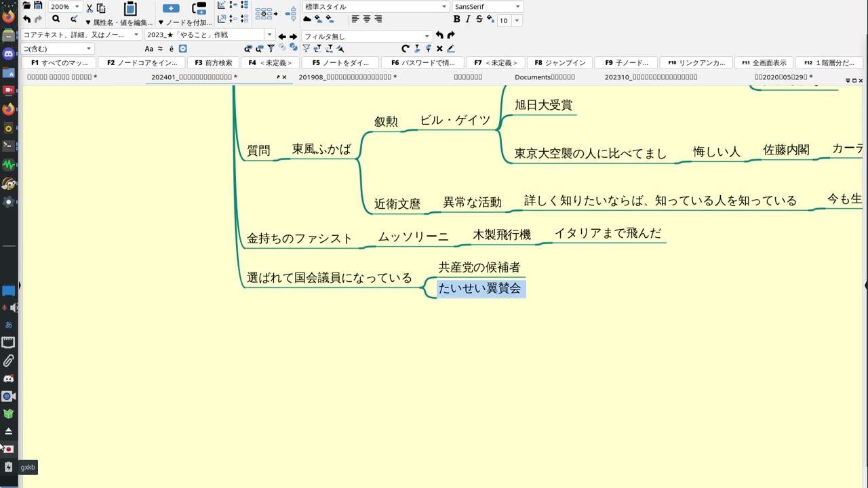Click F12 1階層分だ... button
Image resolution: width=868 pixels, height=488 pixels.
tap(830, 62)
